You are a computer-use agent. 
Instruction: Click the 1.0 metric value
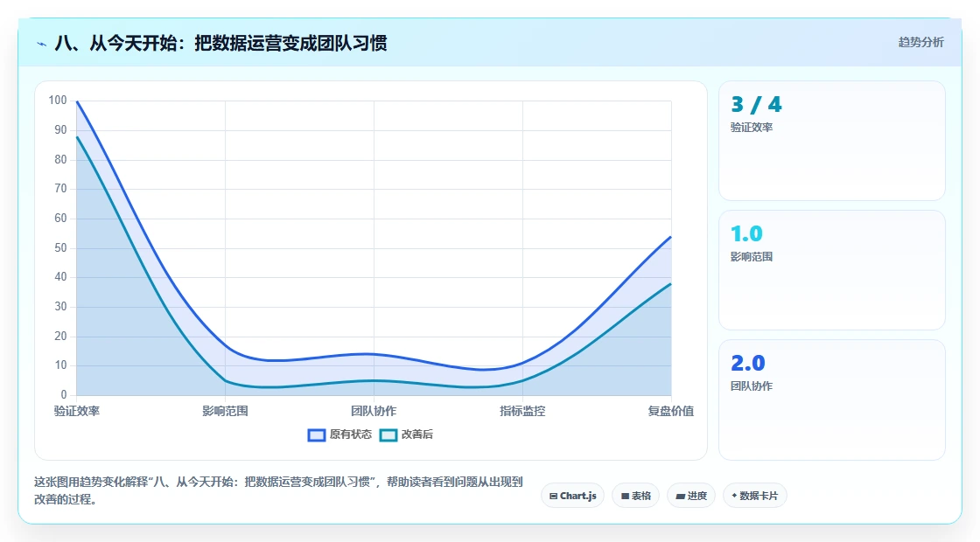(x=747, y=233)
